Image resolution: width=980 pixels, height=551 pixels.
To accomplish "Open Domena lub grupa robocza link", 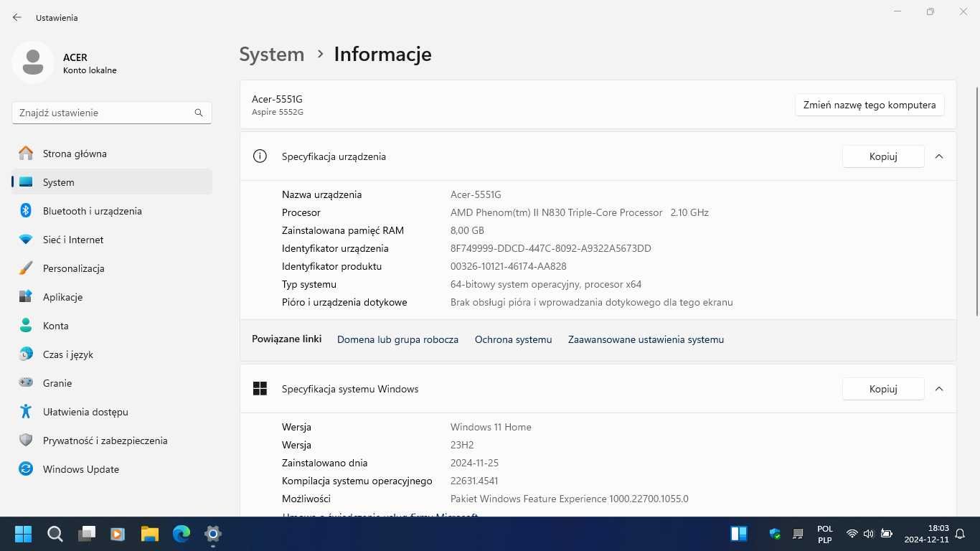I will (x=397, y=339).
